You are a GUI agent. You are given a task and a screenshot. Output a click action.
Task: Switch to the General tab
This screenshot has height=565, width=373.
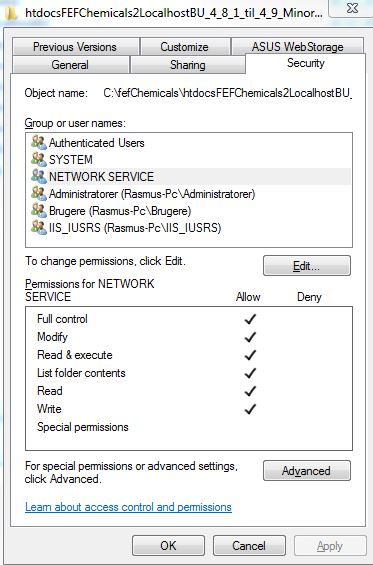pyautogui.click(x=70, y=65)
